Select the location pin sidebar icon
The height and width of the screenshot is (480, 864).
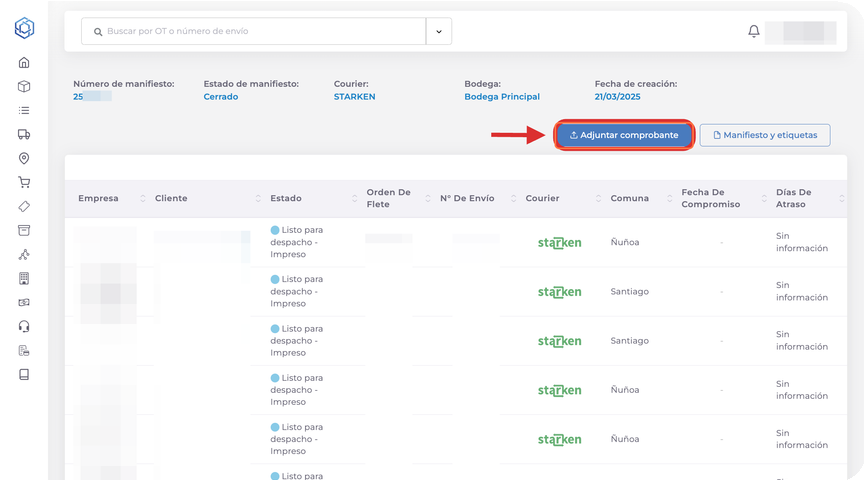[24, 158]
